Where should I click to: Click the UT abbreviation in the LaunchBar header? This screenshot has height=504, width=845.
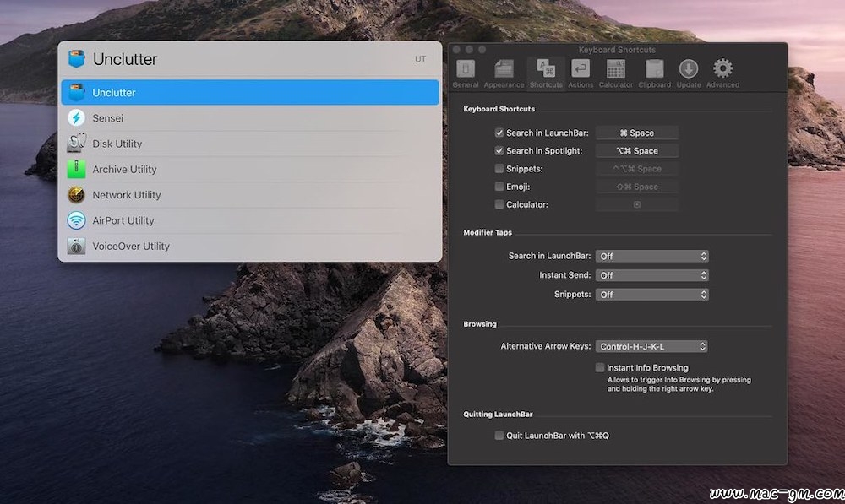coord(420,59)
